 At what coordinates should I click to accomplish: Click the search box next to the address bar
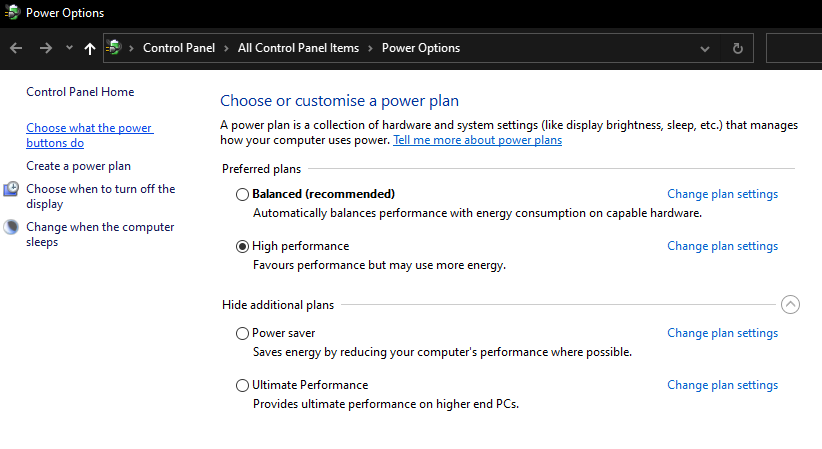[x=794, y=48]
